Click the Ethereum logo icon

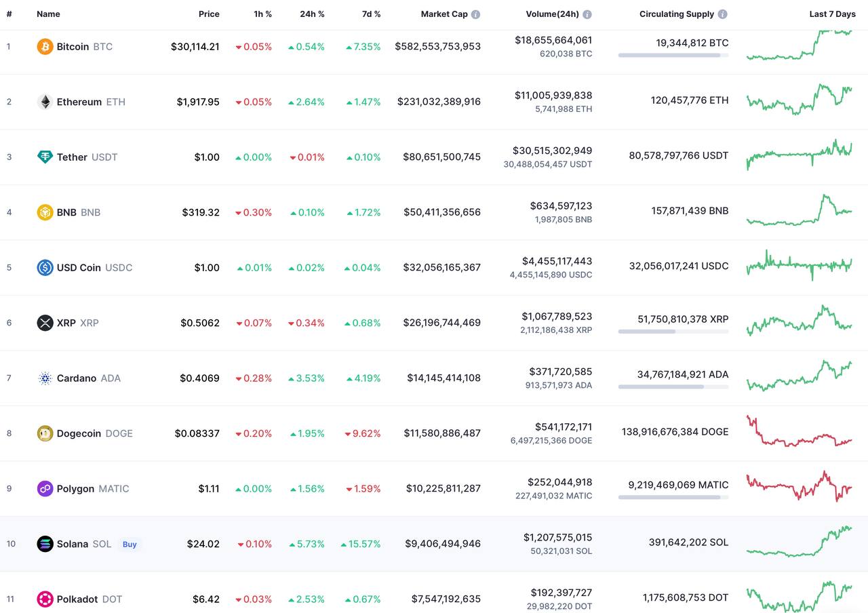coord(45,102)
